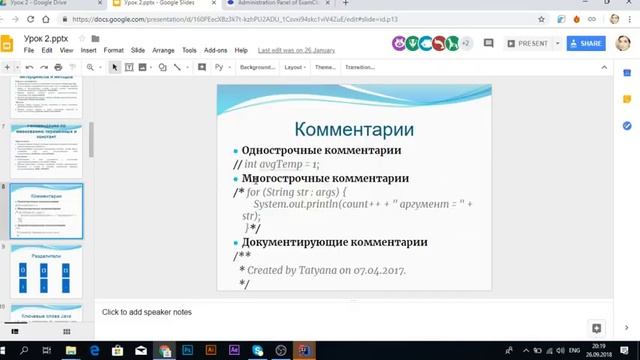Click the Explore button at bottom right
Screen dimensions: 640x360
click(x=596, y=328)
